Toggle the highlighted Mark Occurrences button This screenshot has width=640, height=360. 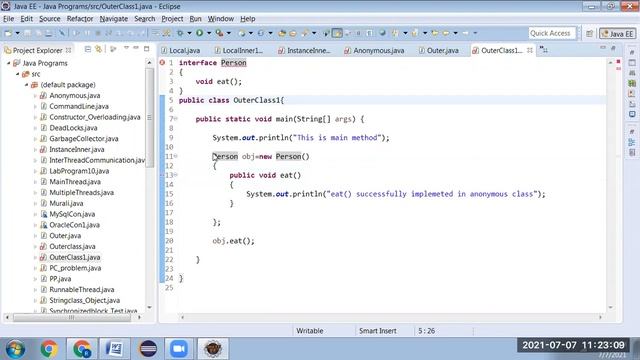point(337,33)
